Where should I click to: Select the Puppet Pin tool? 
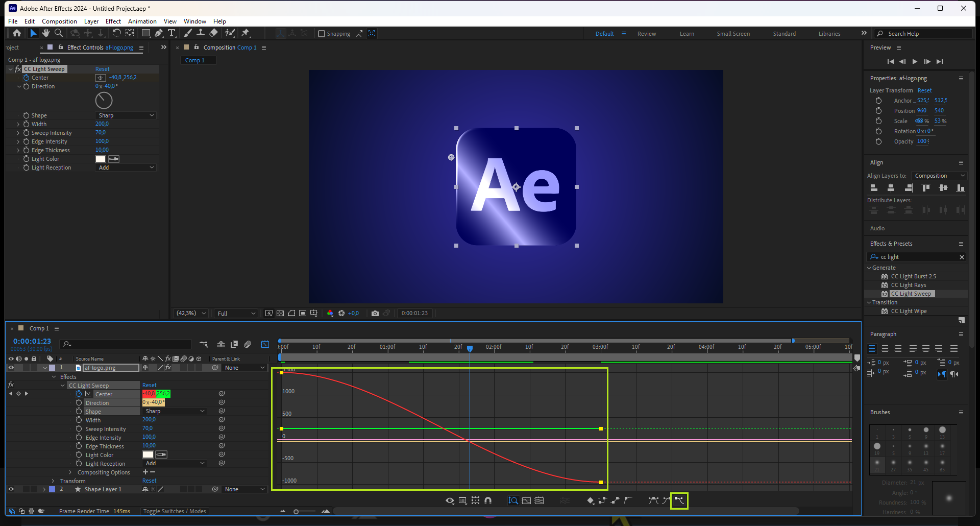click(x=246, y=33)
